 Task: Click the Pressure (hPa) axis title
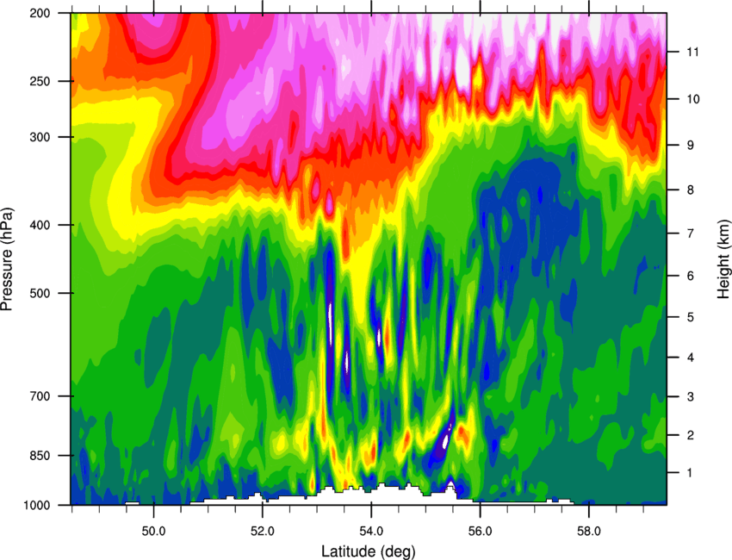(7, 258)
